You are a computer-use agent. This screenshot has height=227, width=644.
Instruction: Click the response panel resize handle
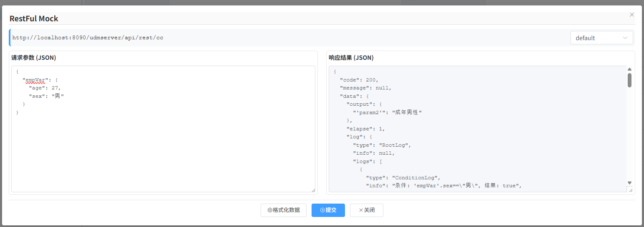[x=630, y=190]
